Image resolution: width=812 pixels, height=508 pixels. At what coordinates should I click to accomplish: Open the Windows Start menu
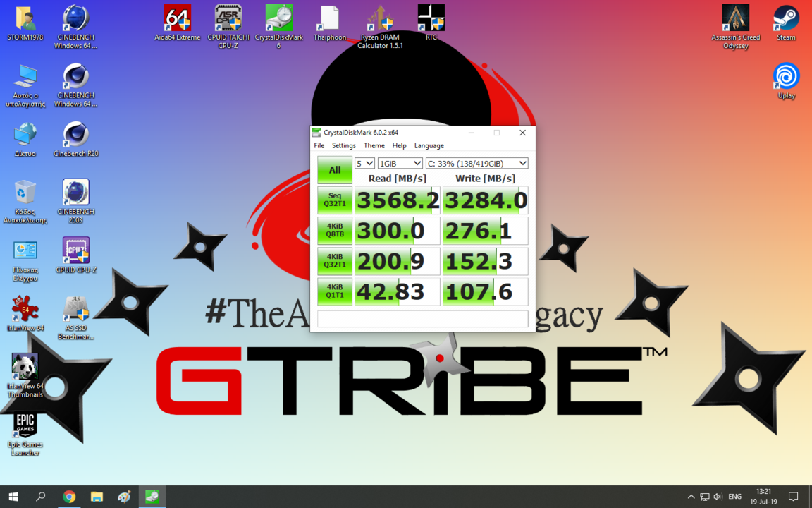pos(13,497)
